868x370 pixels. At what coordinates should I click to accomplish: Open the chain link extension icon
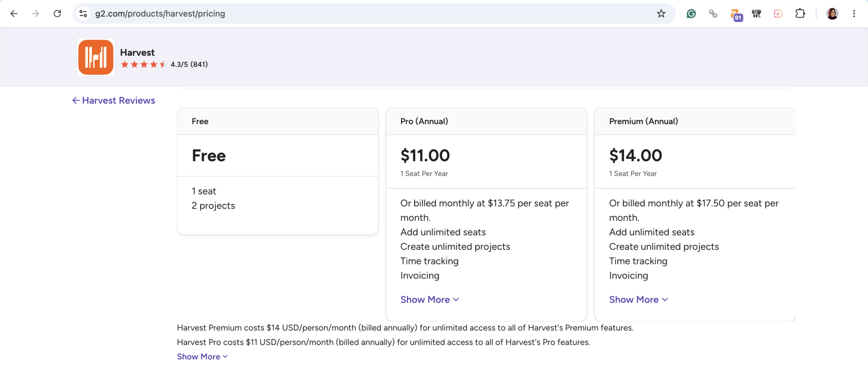click(713, 14)
